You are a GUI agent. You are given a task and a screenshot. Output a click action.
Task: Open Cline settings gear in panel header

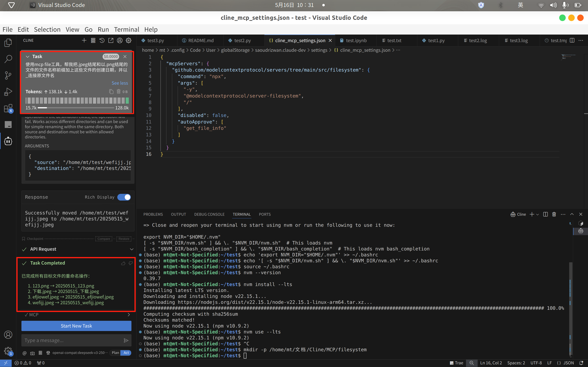129,40
